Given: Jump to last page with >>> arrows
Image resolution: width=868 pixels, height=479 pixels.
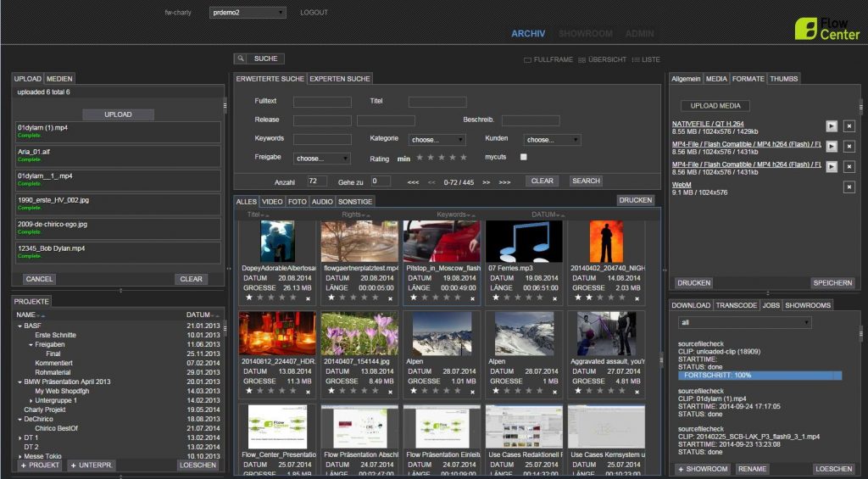Looking at the screenshot, I should coord(504,181).
